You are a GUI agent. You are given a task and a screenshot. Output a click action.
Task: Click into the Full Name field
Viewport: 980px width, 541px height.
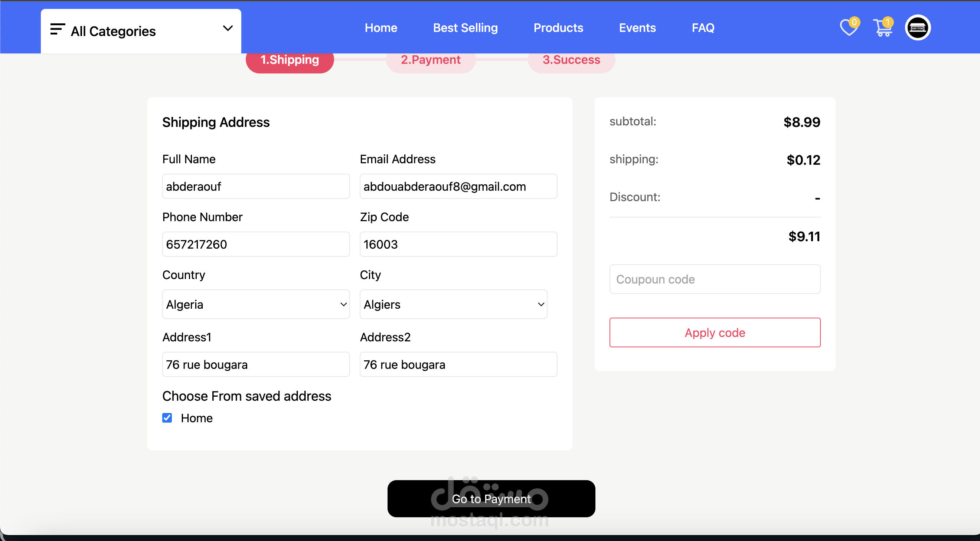coord(256,186)
